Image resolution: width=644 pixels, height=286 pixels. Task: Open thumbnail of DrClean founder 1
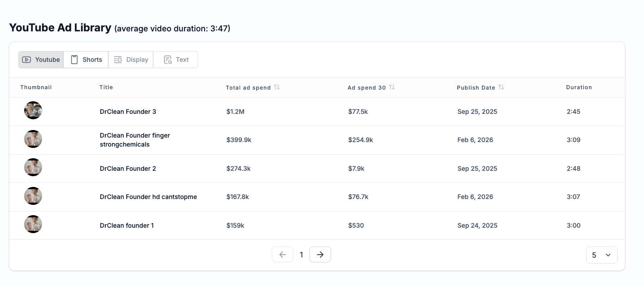tap(33, 225)
